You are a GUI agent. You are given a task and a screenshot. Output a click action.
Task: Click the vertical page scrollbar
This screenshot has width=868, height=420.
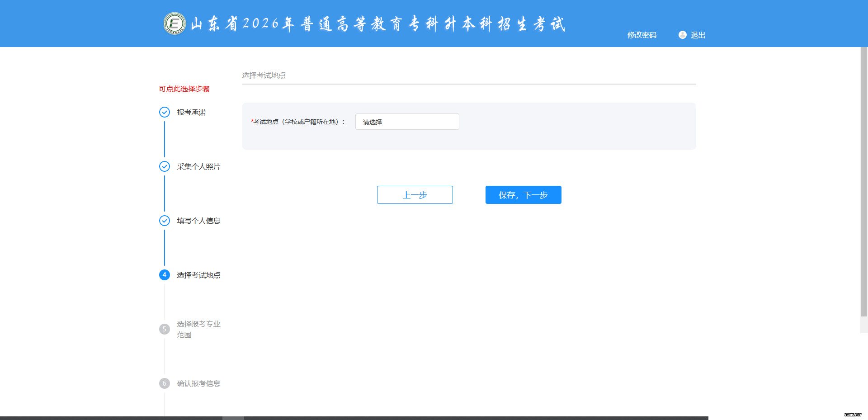864,181
